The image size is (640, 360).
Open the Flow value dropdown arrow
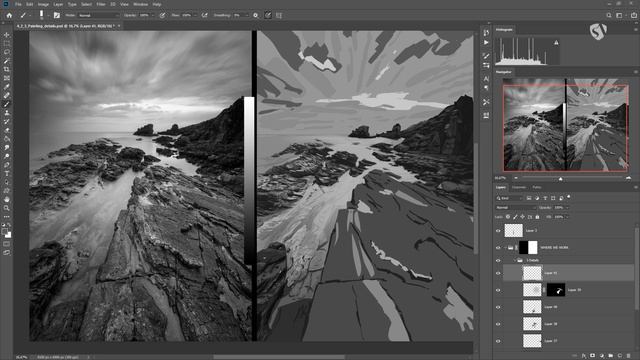[x=195, y=15]
